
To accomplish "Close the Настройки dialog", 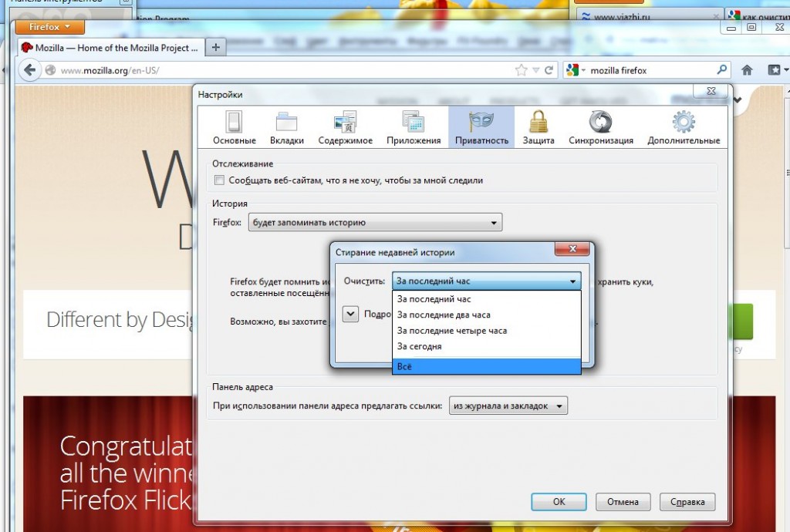I will tap(711, 91).
